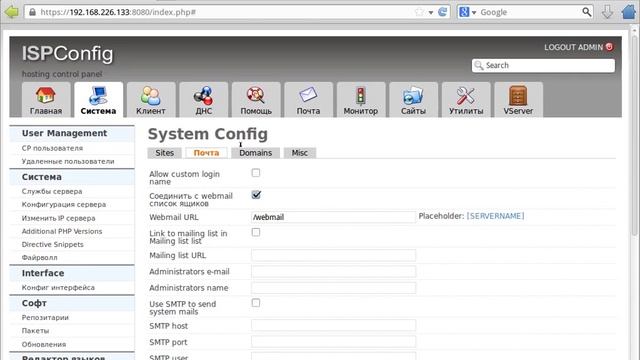Open Конфиг интерфейса in sidebar
640x360 pixels.
[x=58, y=287]
